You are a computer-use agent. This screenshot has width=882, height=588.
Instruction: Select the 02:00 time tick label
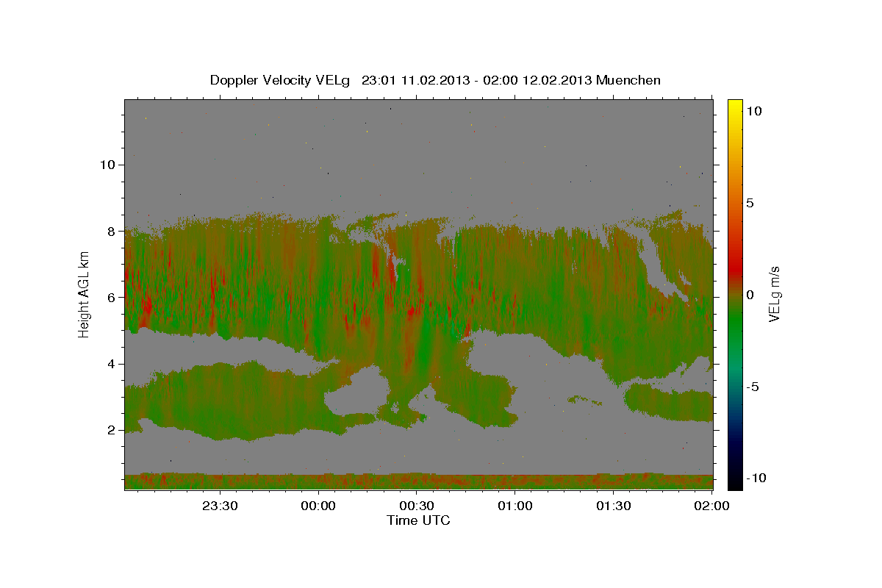[x=712, y=506]
